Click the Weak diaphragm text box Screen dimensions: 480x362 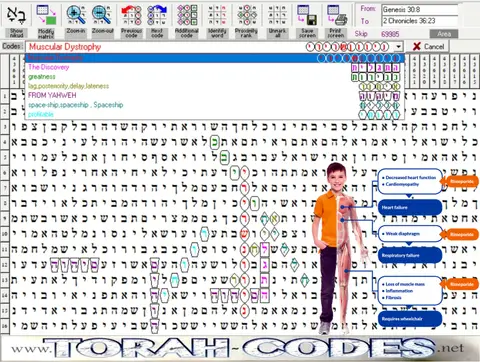pos(410,234)
